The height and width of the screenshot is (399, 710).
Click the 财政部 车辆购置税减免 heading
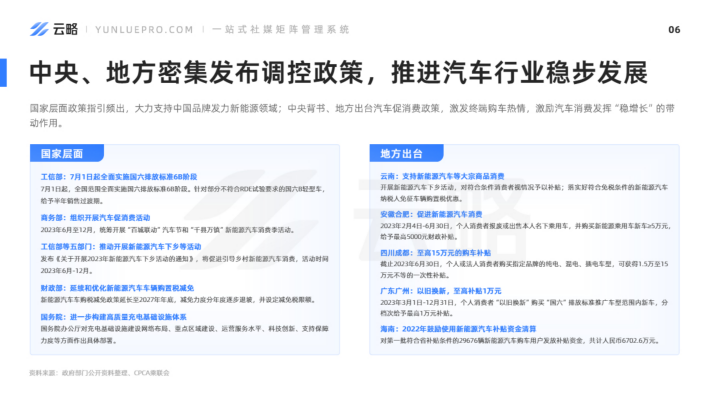pyautogui.click(x=117, y=288)
